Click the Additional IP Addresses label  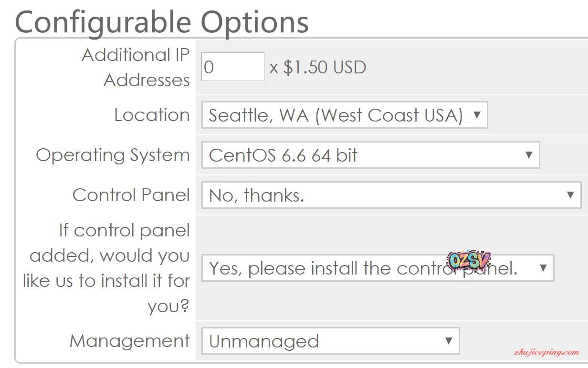click(136, 67)
